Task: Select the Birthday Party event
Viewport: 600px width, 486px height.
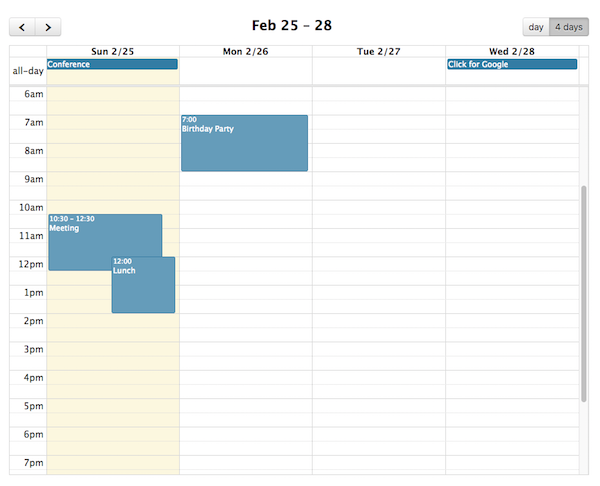Action: point(245,143)
